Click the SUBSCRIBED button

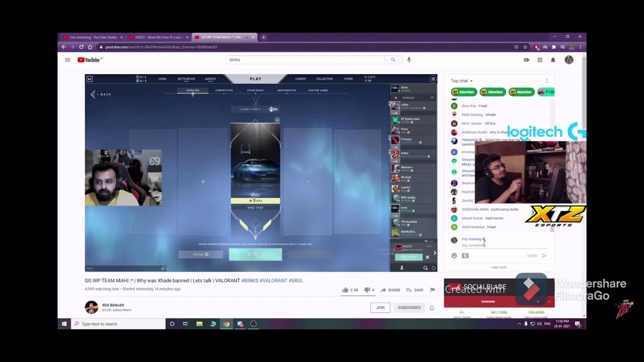tap(409, 308)
